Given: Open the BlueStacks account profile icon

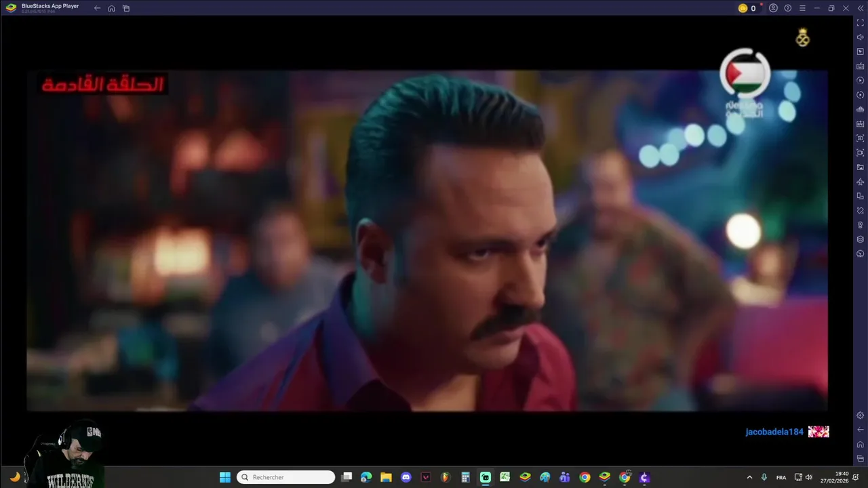Looking at the screenshot, I should click(773, 8).
